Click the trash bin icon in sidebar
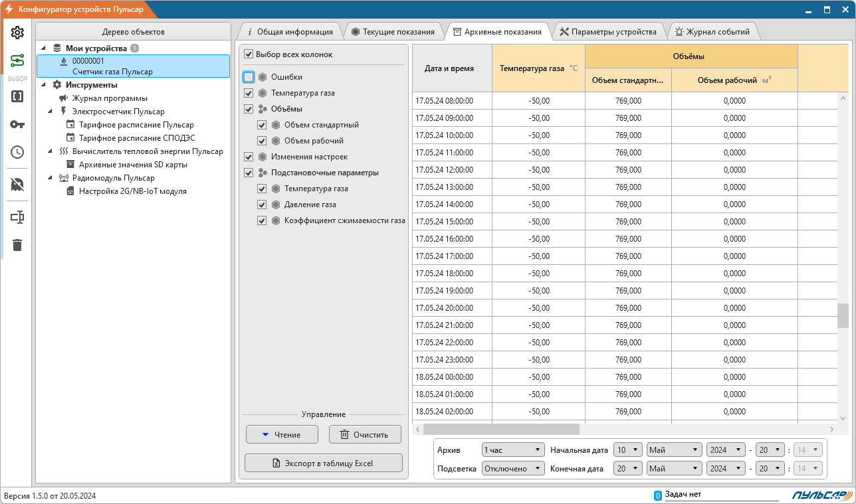The height and width of the screenshot is (504, 856). (17, 245)
